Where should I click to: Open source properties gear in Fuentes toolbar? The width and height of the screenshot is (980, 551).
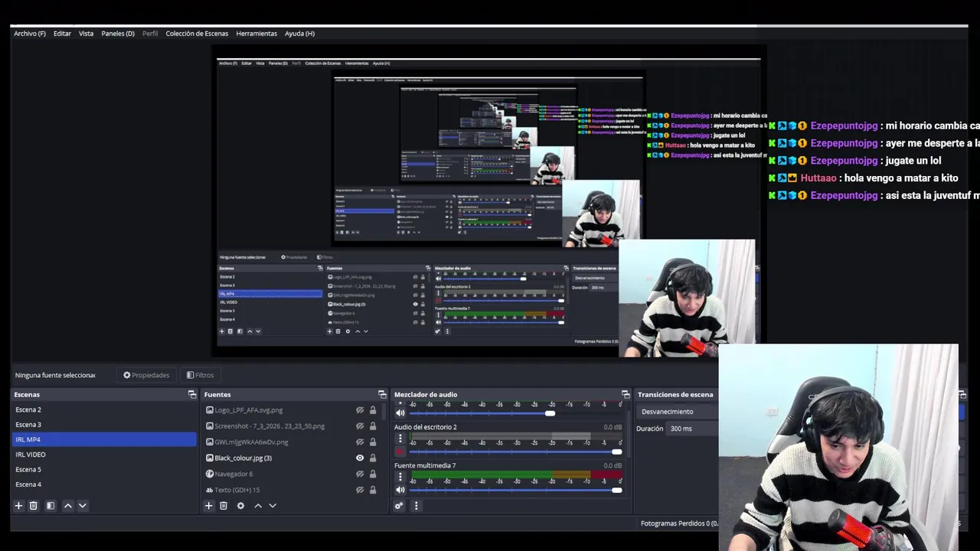(240, 506)
